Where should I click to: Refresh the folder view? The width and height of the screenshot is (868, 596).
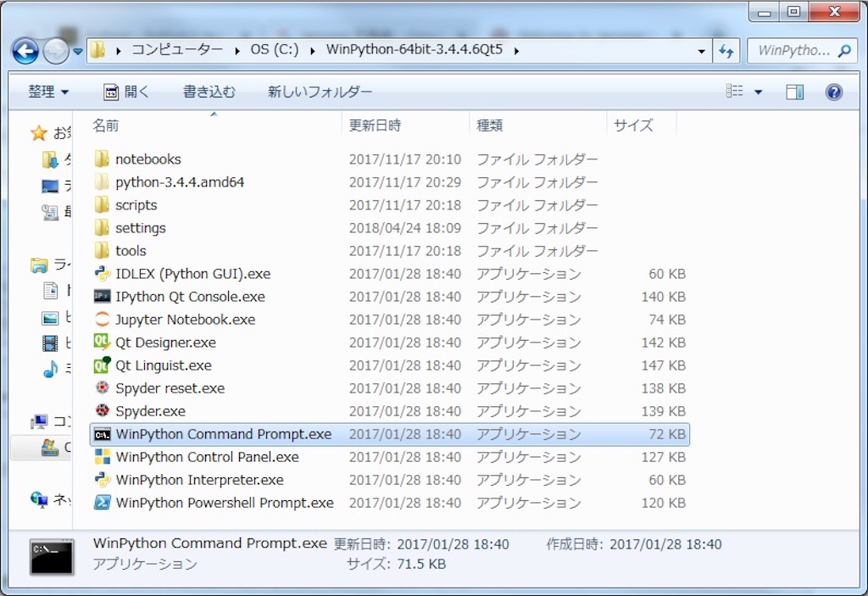click(x=726, y=51)
